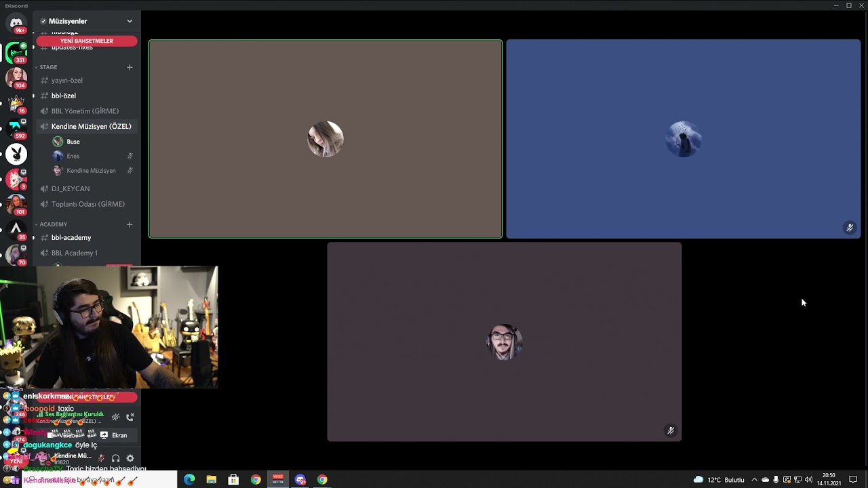Focus Enes's blue video tile
This screenshot has width=868, height=488.
(684, 139)
